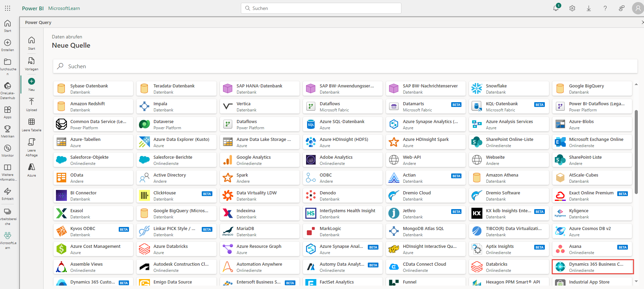Viewport: 644px width, 289px height.
Task: Select the Snowflake connector
Action: coord(509,88)
